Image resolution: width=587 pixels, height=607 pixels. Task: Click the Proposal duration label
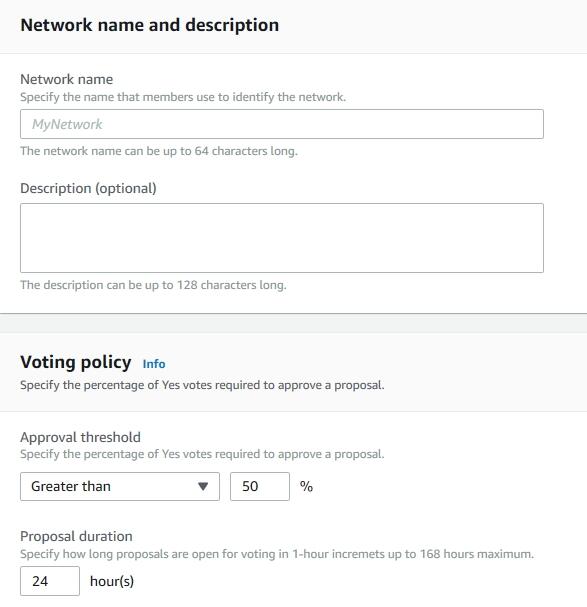tap(76, 536)
